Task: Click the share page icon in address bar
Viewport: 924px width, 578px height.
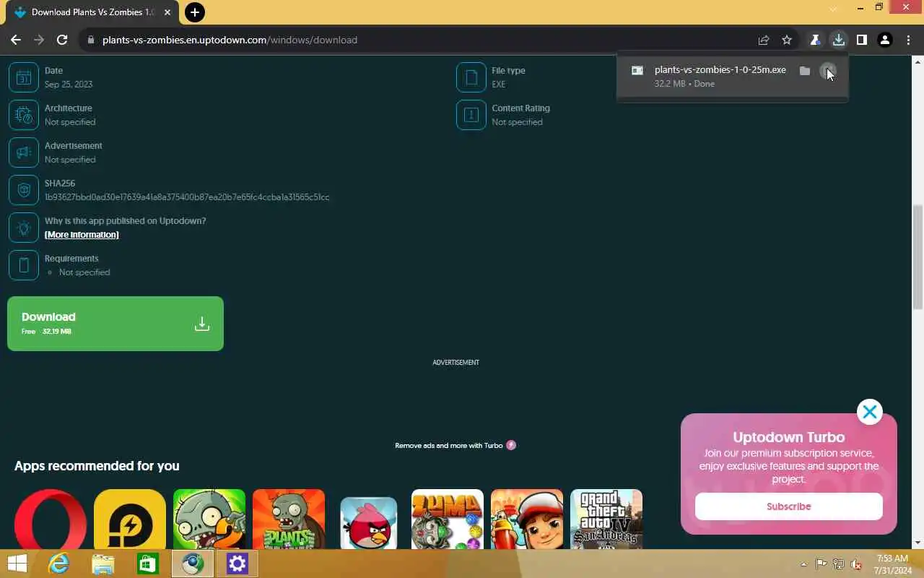Action: 764,40
